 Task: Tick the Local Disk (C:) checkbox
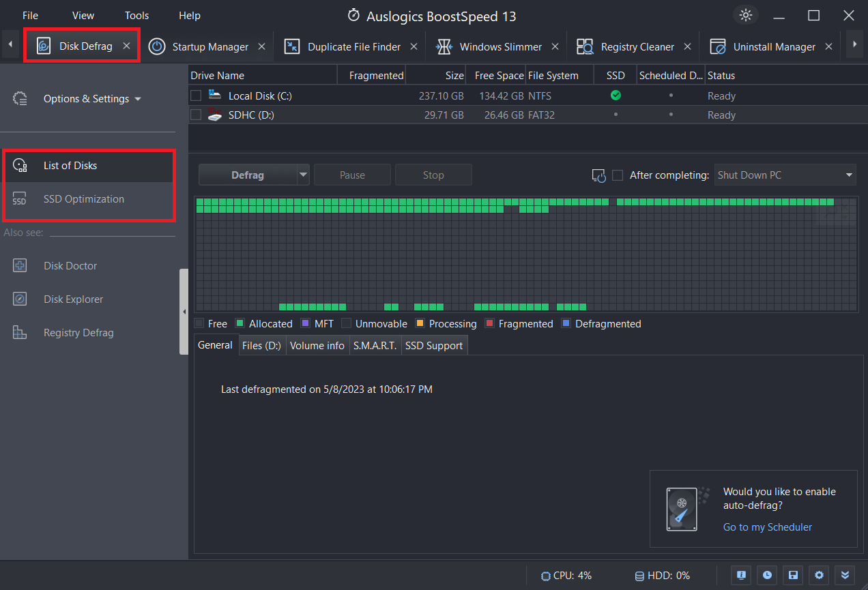pyautogui.click(x=196, y=95)
